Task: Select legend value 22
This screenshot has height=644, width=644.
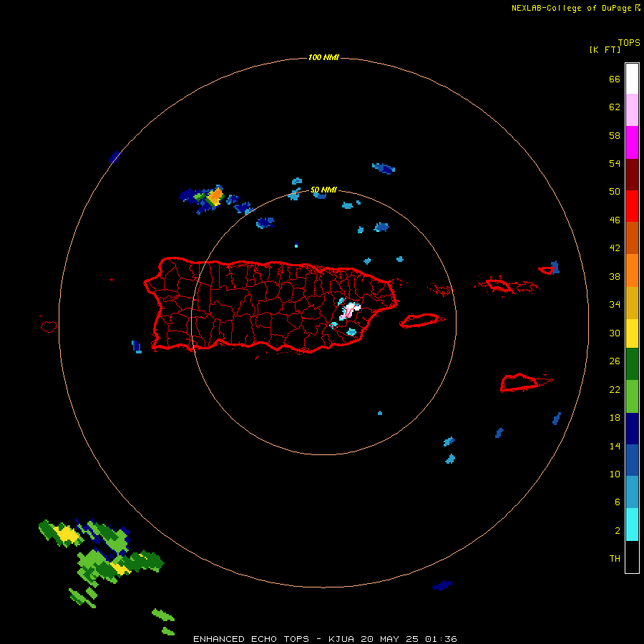Action: [615, 389]
